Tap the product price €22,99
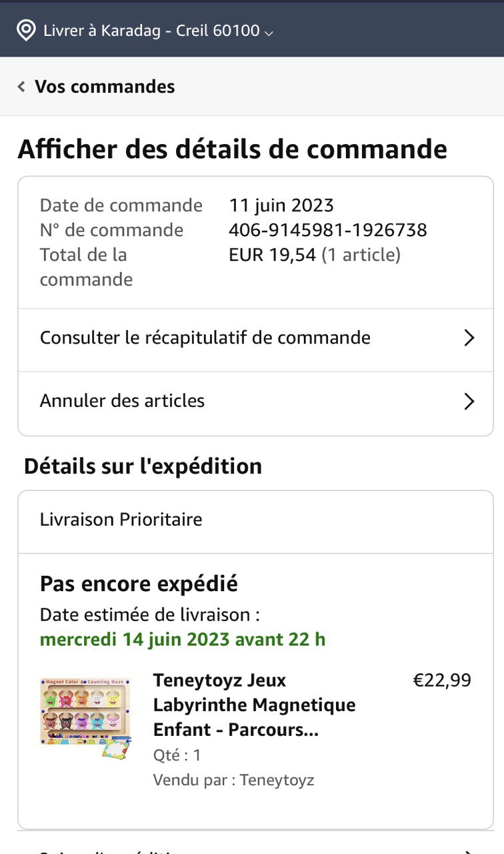Image resolution: width=504 pixels, height=854 pixels. pos(442,681)
